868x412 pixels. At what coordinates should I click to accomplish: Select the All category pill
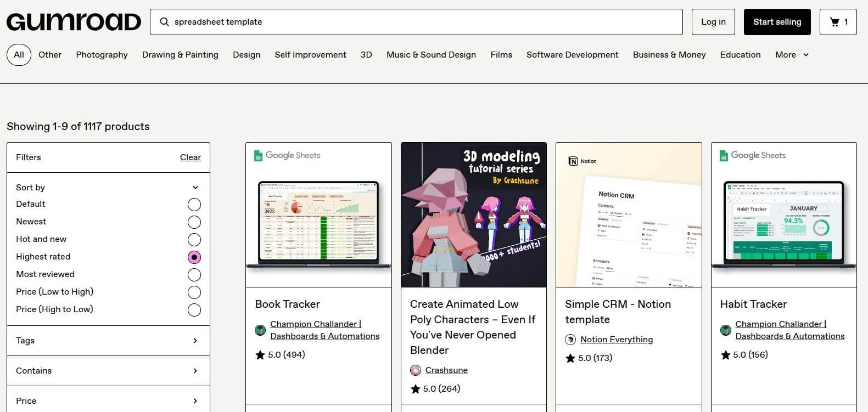click(x=19, y=55)
